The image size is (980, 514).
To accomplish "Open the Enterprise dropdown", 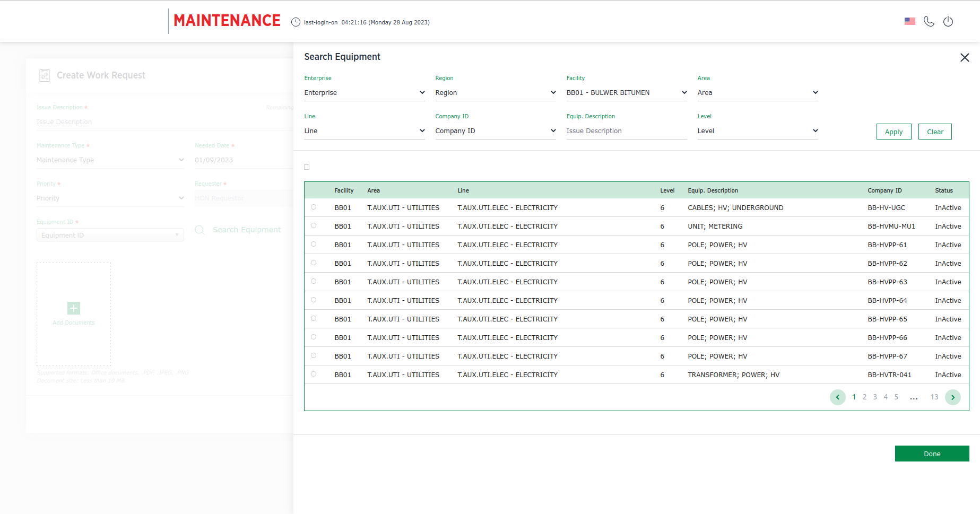I will pyautogui.click(x=365, y=93).
